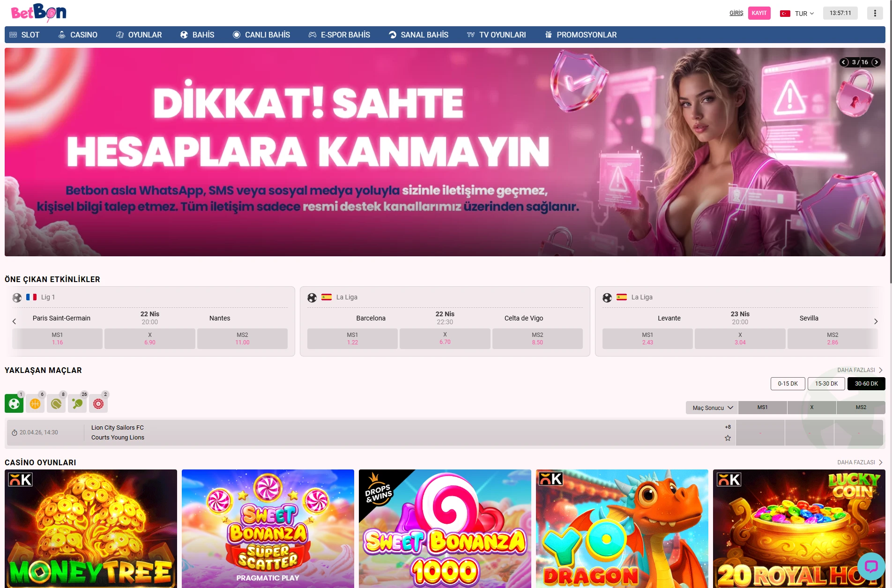This screenshot has width=892, height=588.
Task: Open the BAHİS menu
Action: (x=197, y=35)
